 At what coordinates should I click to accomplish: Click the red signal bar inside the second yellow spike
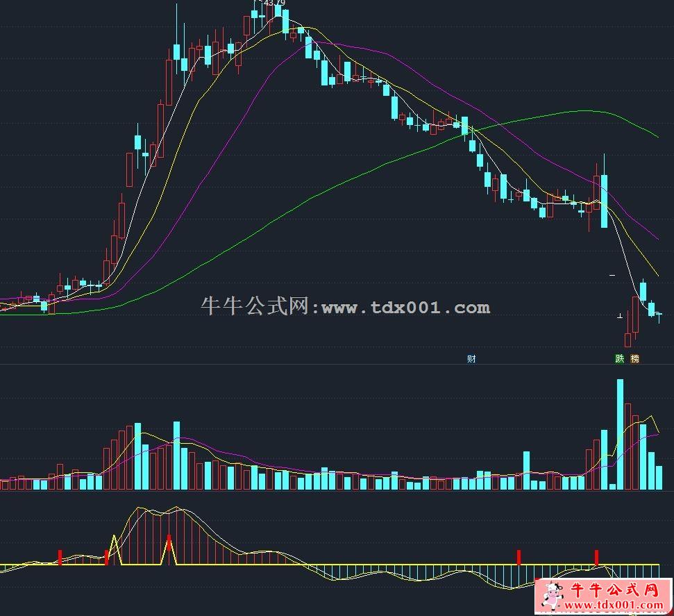tap(169, 549)
